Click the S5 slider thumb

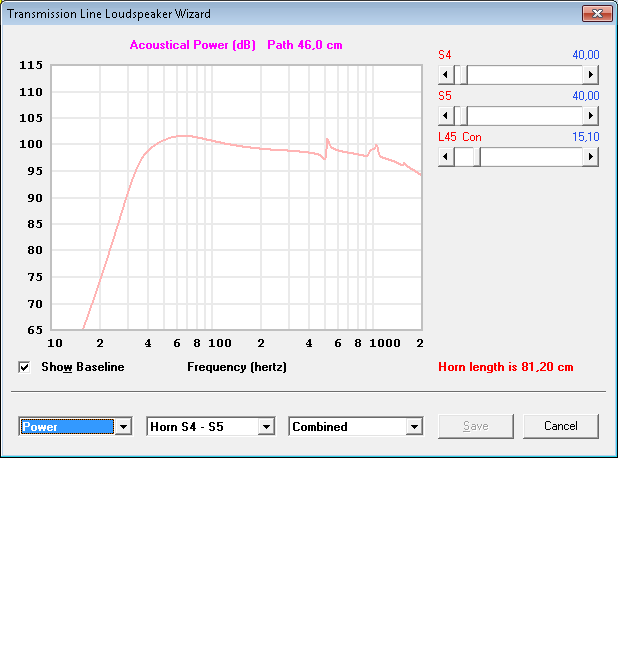[463, 116]
